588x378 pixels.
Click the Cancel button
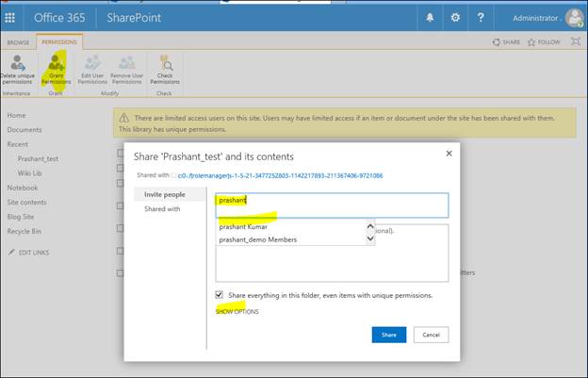[x=431, y=335]
